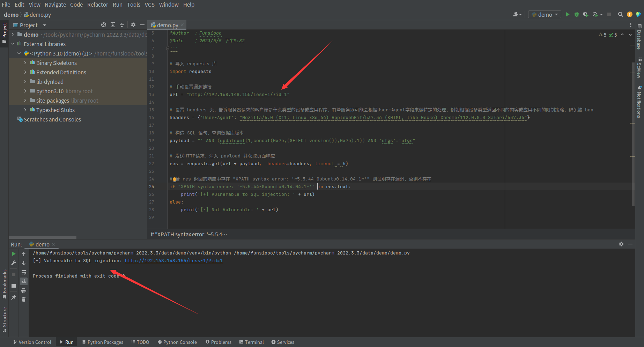Toggle the Project tool window strip button
Image resolution: width=644 pixels, height=347 pixels.
(5, 33)
